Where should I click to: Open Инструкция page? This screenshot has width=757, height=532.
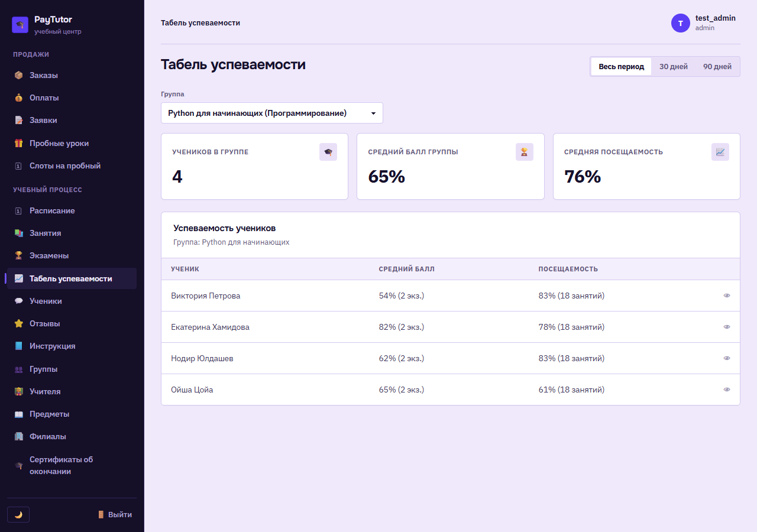(x=72, y=346)
